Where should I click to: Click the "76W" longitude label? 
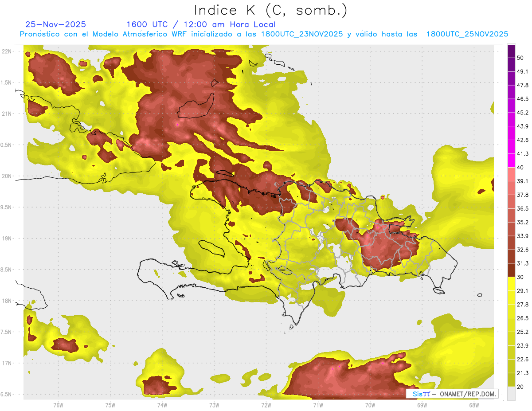[x=58, y=405]
